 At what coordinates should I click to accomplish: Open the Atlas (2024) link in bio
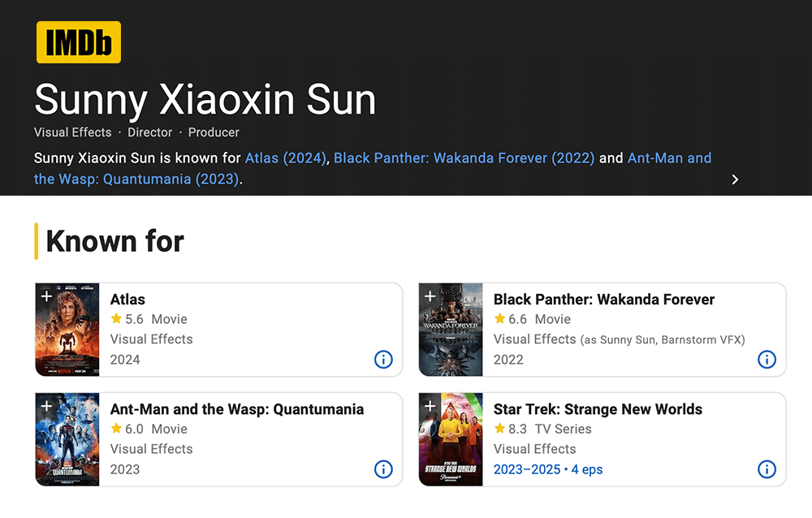point(285,158)
